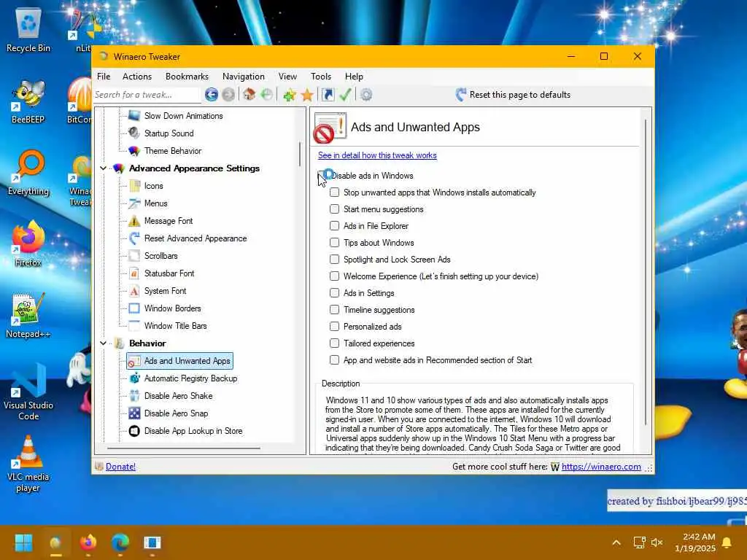Select Disable Aero Shake item
The height and width of the screenshot is (560, 747).
(x=178, y=396)
